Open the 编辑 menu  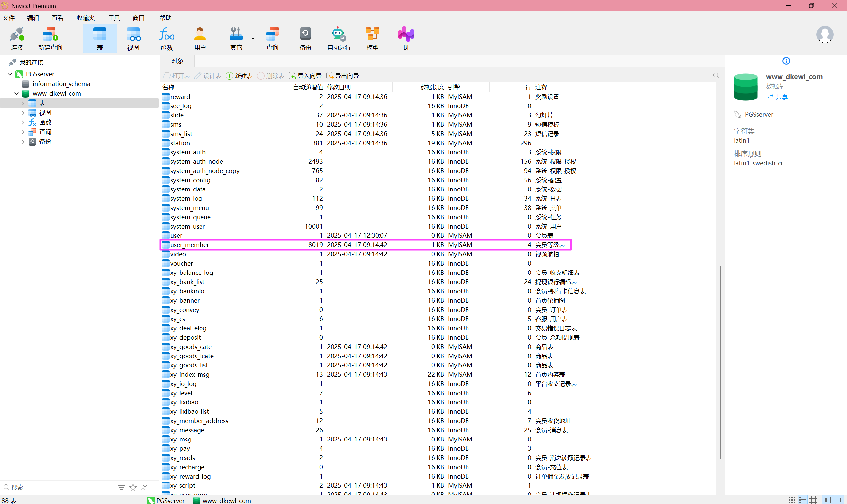click(x=33, y=18)
